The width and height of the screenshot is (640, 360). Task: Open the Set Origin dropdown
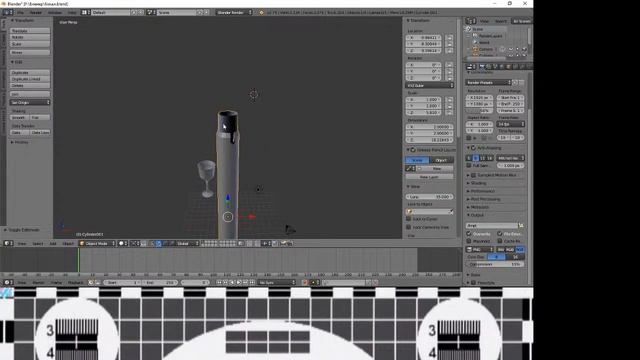[30, 102]
